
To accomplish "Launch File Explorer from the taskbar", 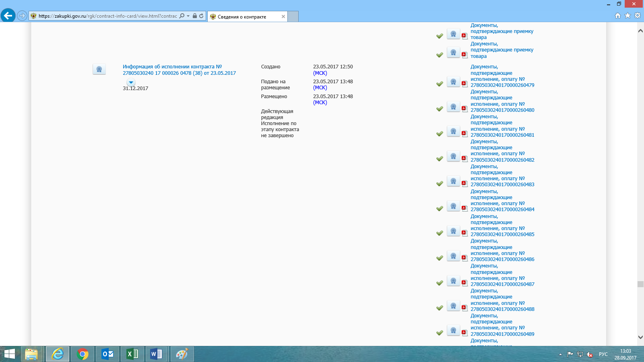I will coord(31,354).
